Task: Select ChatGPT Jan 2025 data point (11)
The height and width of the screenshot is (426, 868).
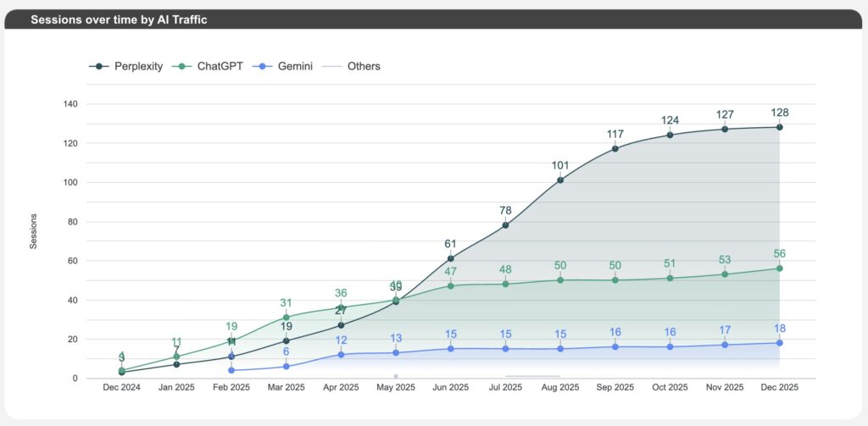Action: pos(176,357)
